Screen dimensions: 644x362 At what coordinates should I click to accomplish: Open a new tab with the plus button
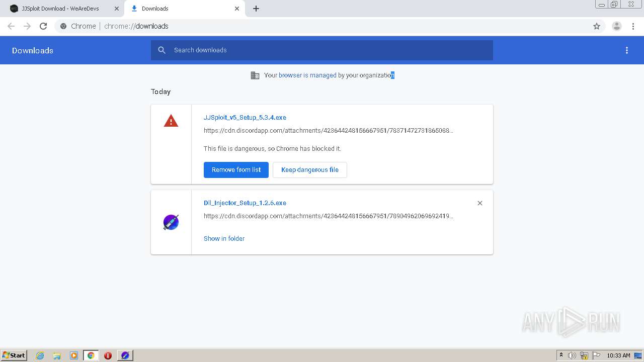(x=256, y=9)
